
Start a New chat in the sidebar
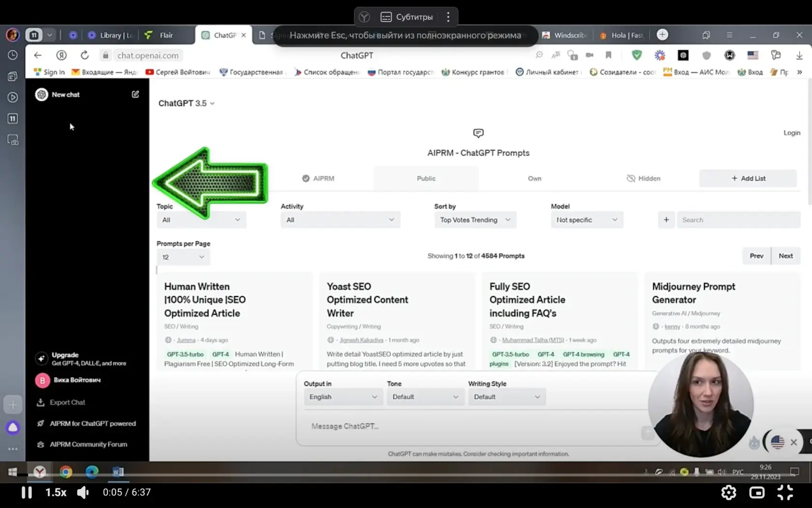tap(66, 94)
